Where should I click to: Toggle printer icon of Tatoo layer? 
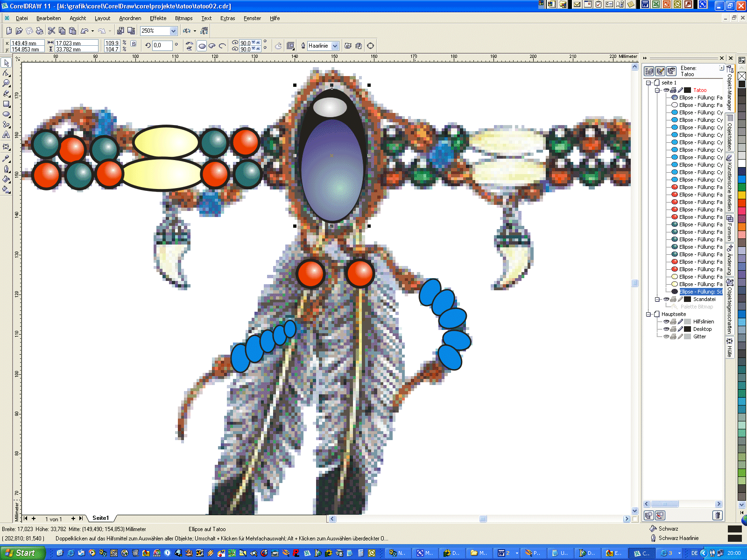673,90
